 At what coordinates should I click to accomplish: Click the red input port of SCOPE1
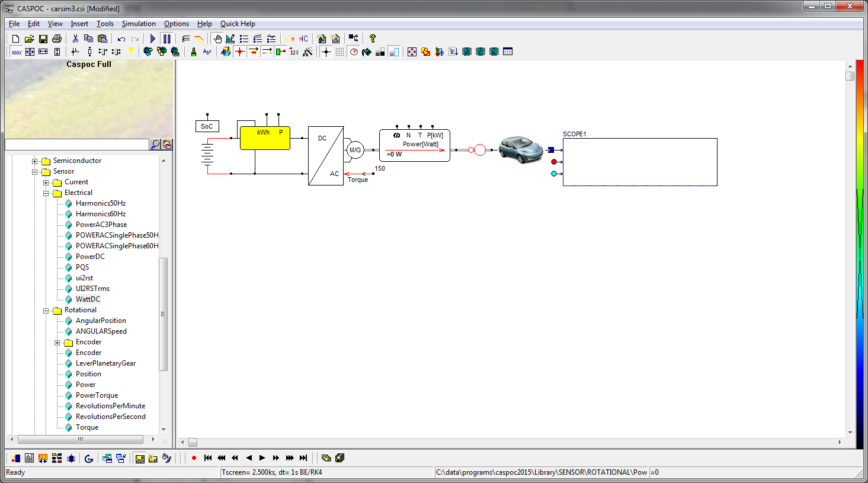pyautogui.click(x=554, y=162)
